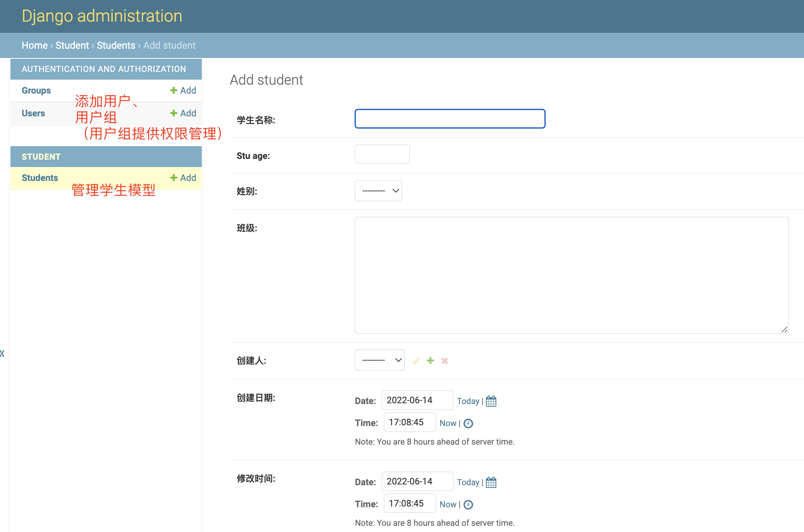
Task: Edit selected 创建人 via pencil icon
Action: 416,360
